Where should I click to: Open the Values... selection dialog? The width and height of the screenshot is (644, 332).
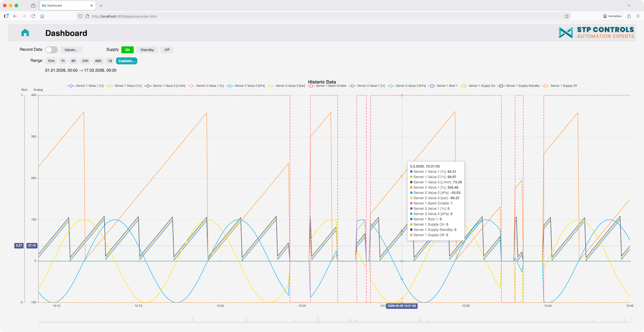71,50
